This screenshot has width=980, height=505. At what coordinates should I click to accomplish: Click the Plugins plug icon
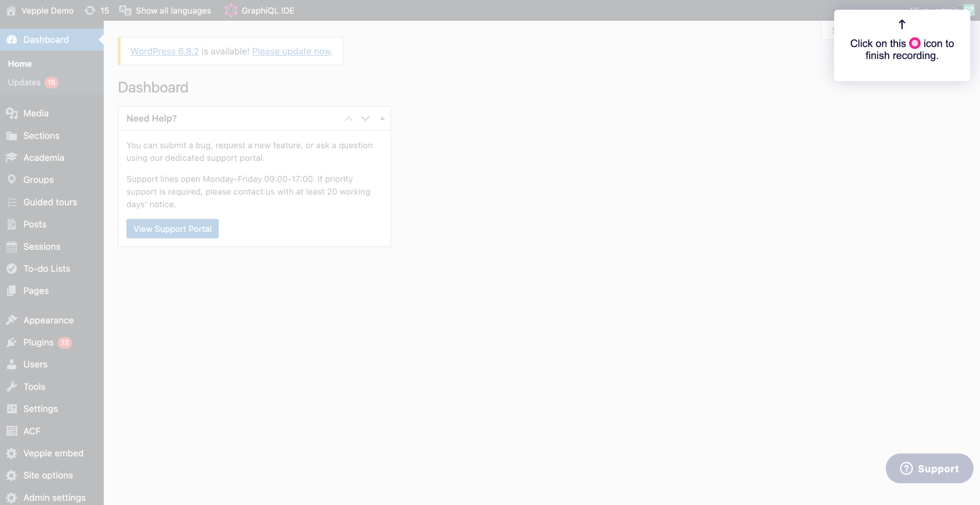coord(12,342)
